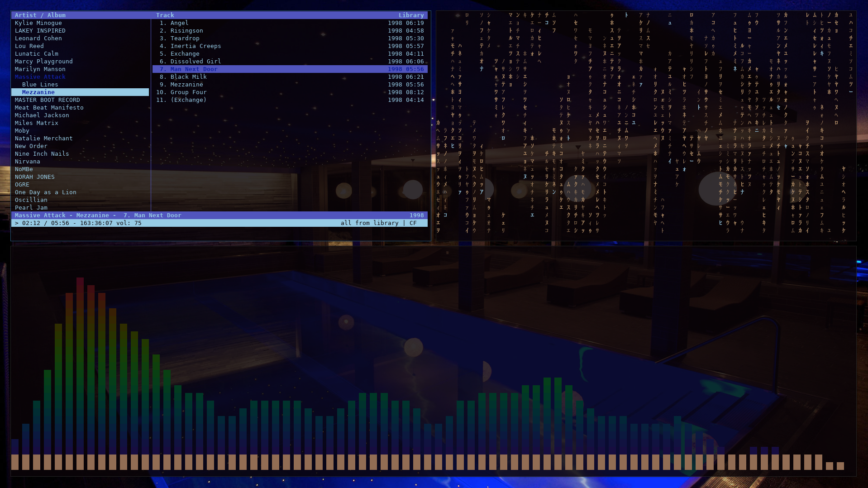The image size is (868, 488).
Task: Select track 4. Inertia Creeps
Action: (290, 46)
